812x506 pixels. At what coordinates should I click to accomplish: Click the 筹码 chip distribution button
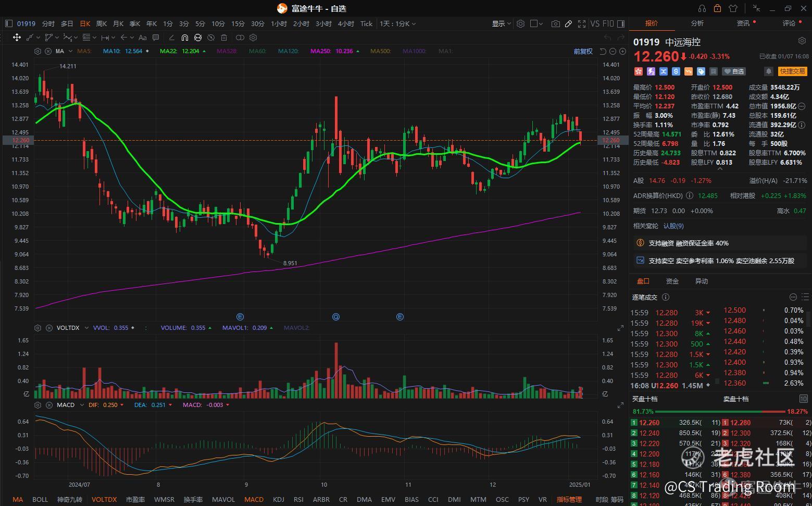point(617,499)
